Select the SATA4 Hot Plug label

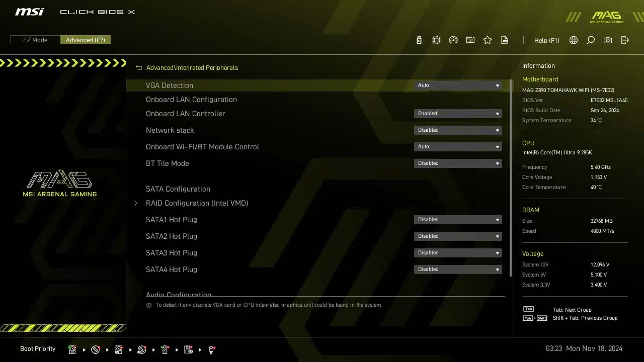[172, 269]
